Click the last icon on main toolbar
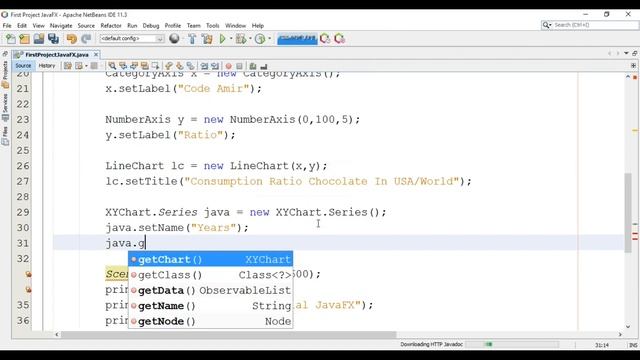The image size is (640, 360). click(x=340, y=39)
